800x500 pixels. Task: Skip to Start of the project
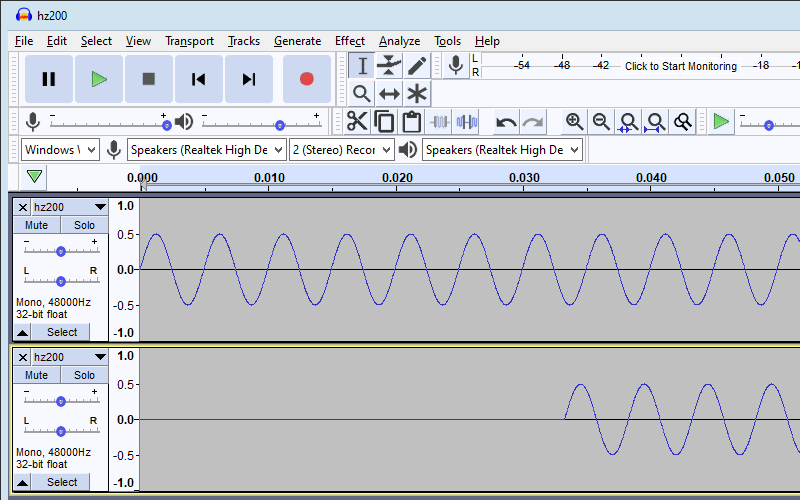click(x=199, y=79)
